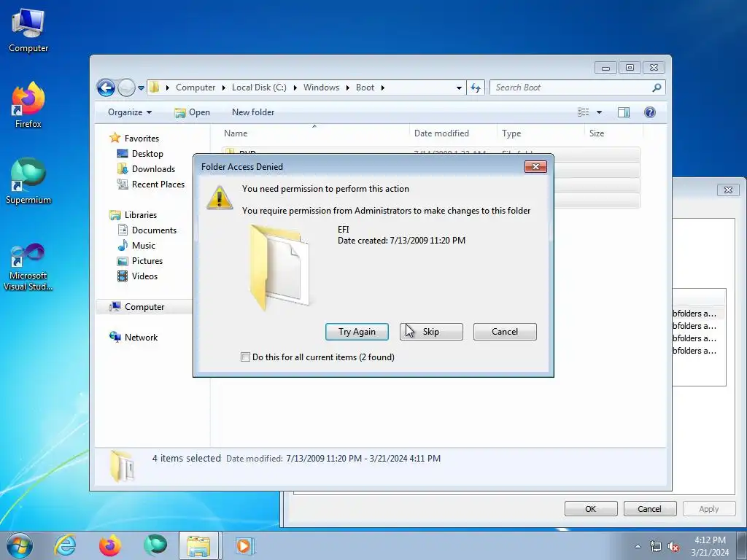Click the Forward navigation arrow in Explorer
The height and width of the screenshot is (560, 747).
point(126,87)
